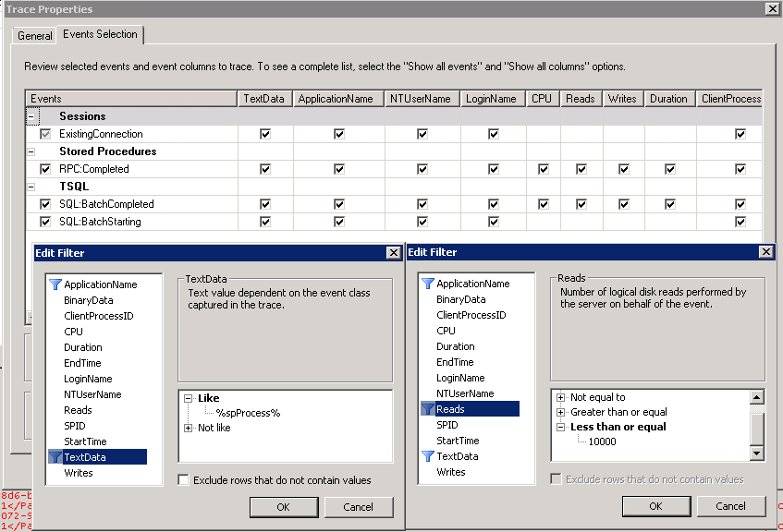This screenshot has height=532, width=783.
Task: Click the Duration column header
Action: coord(669,99)
